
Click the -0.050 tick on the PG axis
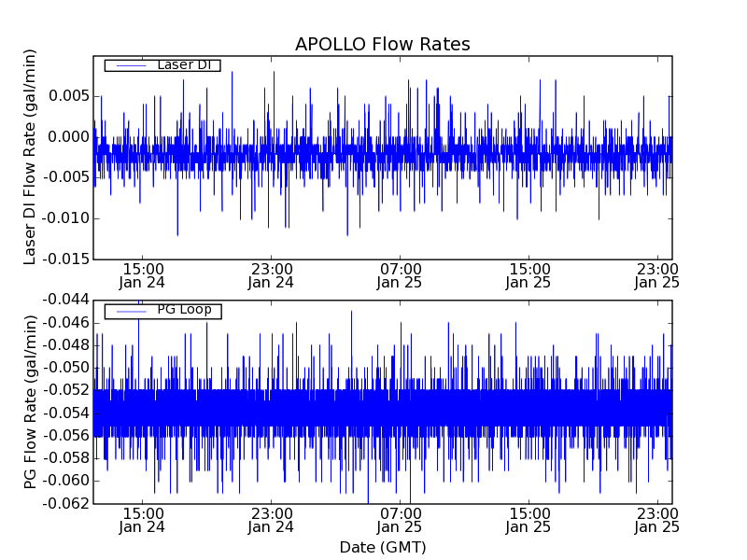pyautogui.click(x=66, y=368)
